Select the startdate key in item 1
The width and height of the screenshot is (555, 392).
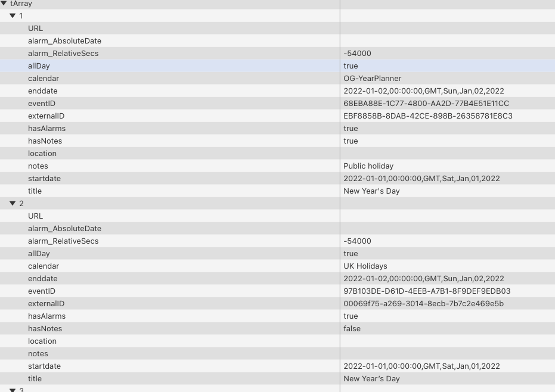tap(44, 179)
